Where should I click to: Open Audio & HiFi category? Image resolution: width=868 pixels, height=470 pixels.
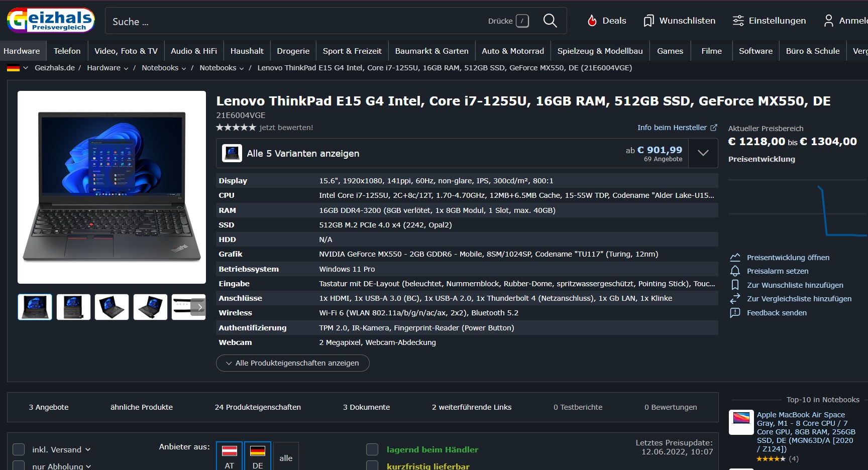click(x=194, y=51)
